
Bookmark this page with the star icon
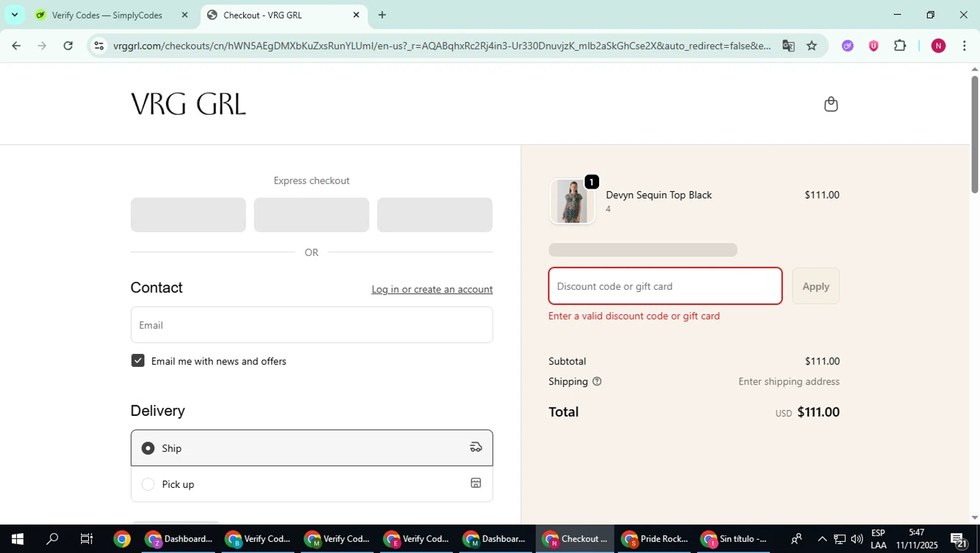[811, 46]
